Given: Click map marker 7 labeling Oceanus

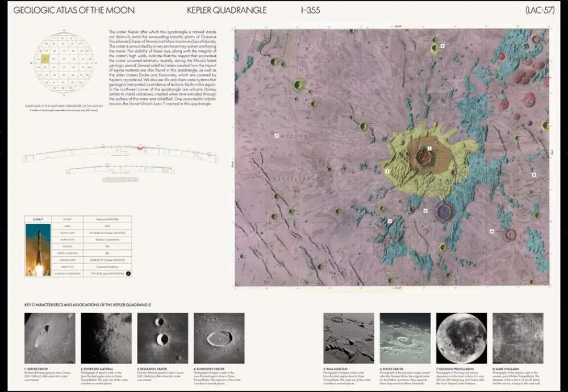Looking at the screenshot, I should 276,136.
